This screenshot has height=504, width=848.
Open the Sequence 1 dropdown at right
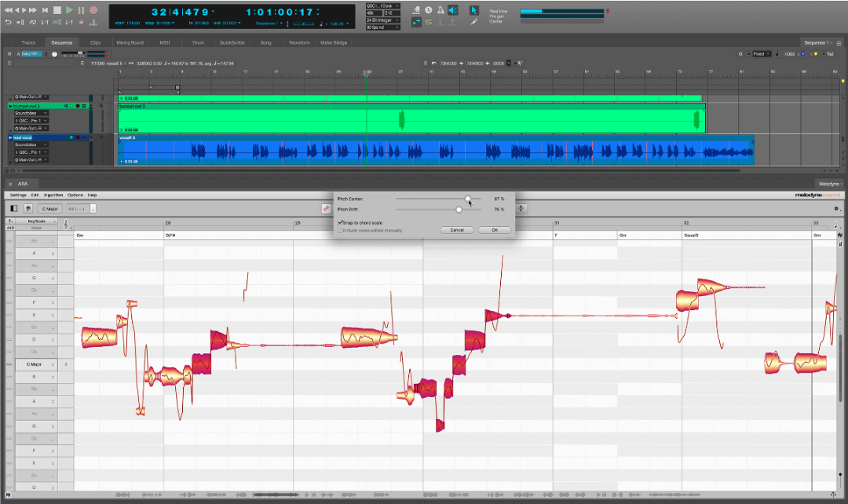pyautogui.click(x=820, y=42)
